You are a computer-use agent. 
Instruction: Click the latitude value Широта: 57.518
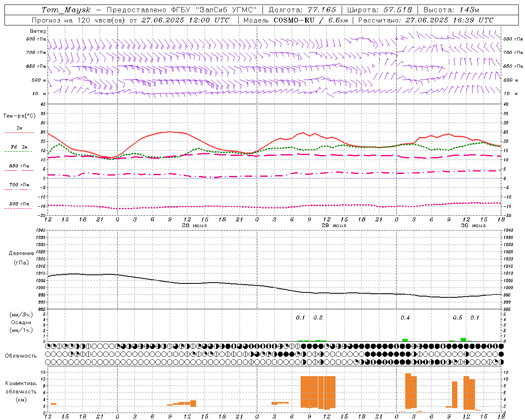pyautogui.click(x=379, y=10)
